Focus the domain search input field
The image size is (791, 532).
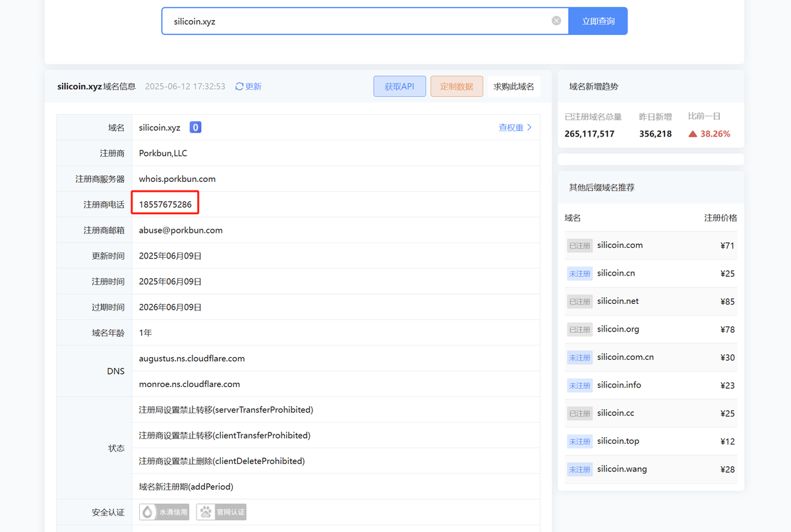(365, 21)
